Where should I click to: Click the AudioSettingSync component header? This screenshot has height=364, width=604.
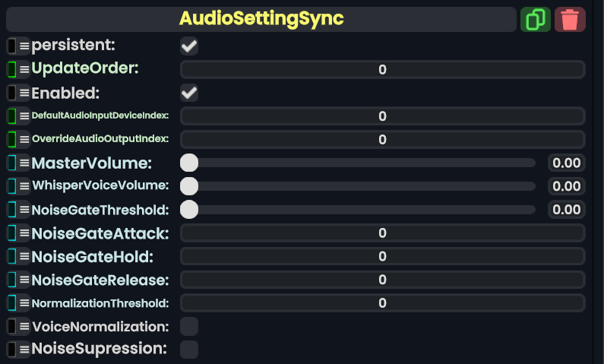(x=261, y=19)
